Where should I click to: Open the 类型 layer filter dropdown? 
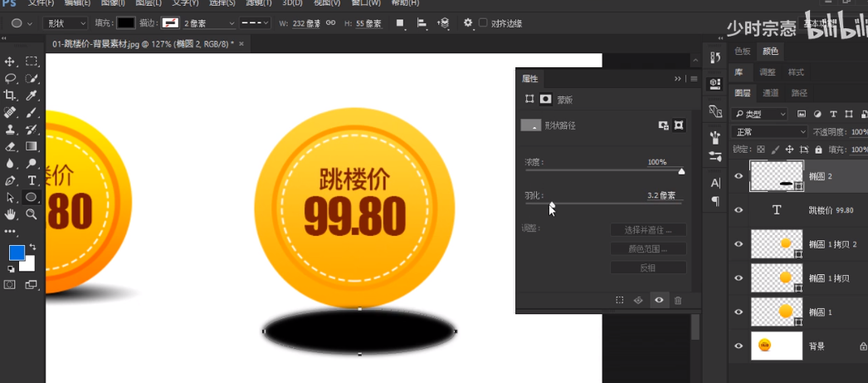click(759, 114)
